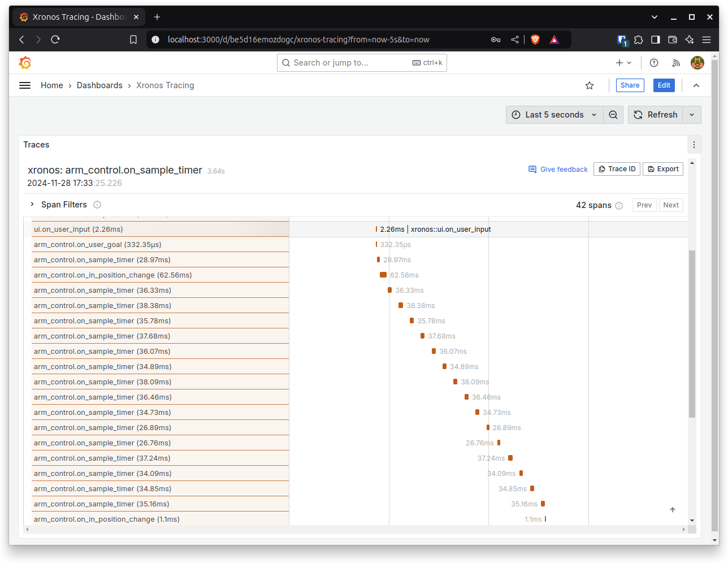
Task: Click the Edit dashboard button
Action: (664, 85)
